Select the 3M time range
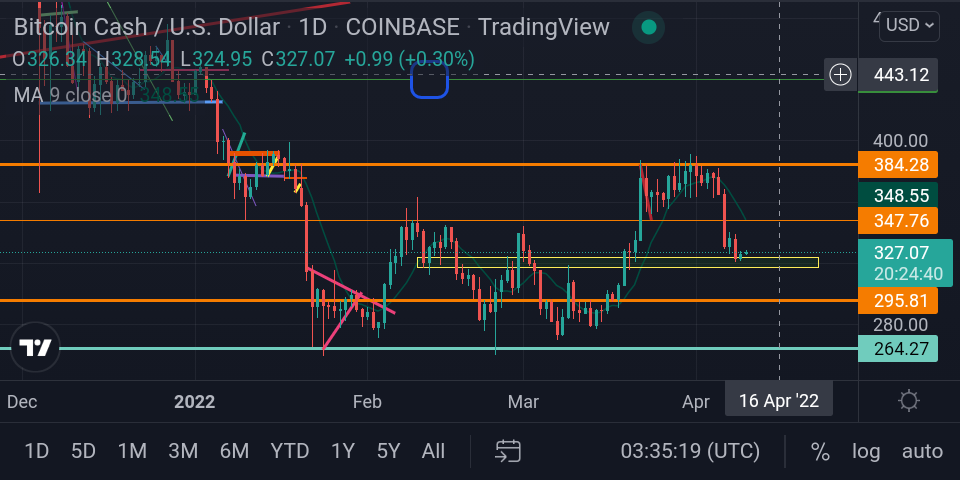This screenshot has width=960, height=480. pyautogui.click(x=183, y=452)
